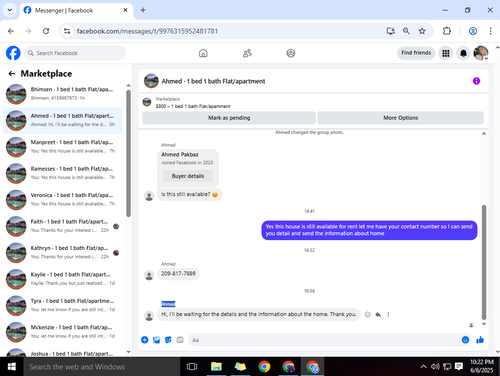View site information icon in address bar
500x376 pixels.
tap(67, 31)
